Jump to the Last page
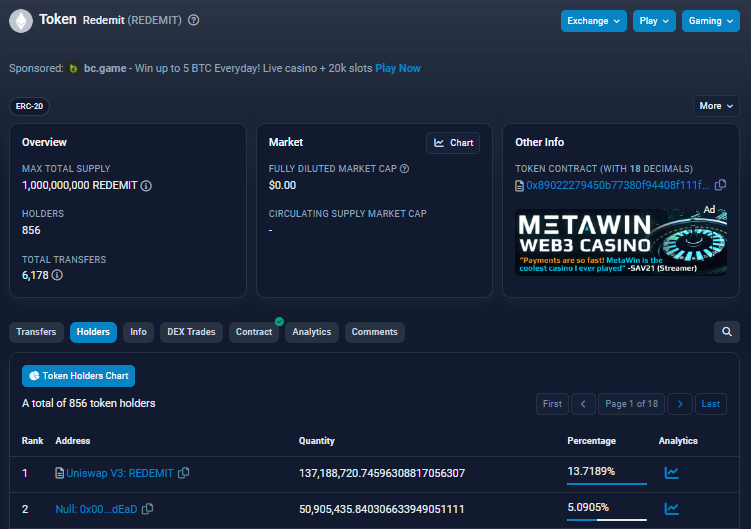 (711, 404)
